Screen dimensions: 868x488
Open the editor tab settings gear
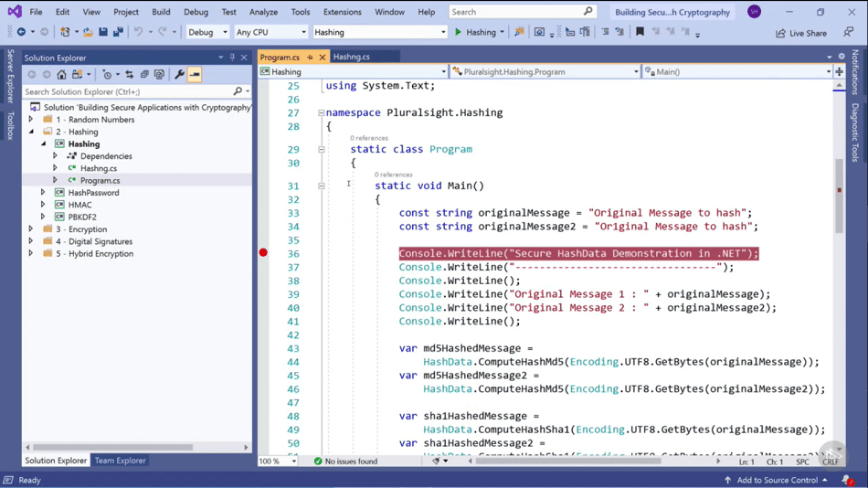point(842,57)
